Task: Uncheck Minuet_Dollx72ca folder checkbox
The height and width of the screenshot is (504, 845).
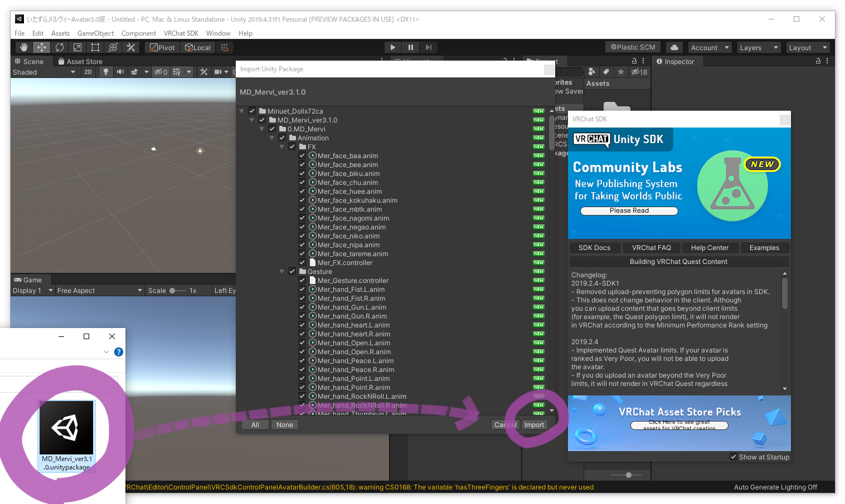Action: [x=252, y=111]
